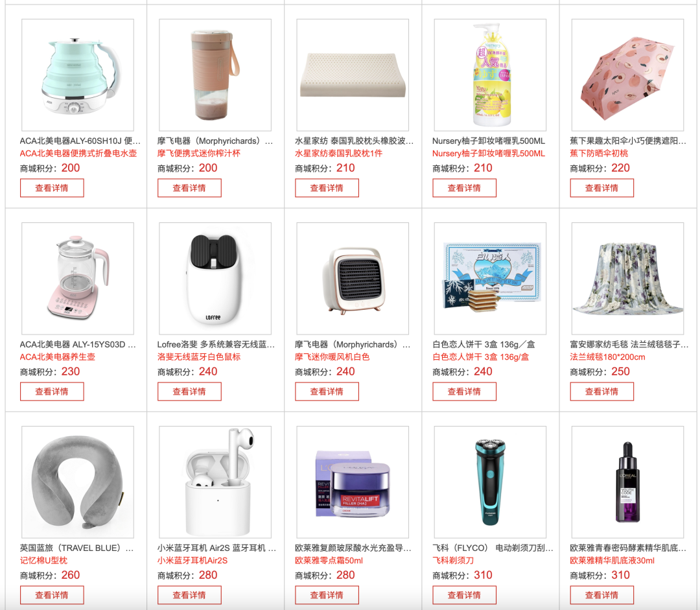This screenshot has height=610, width=700.
Task: View details for the ACA folding kettle
Action: coord(52,188)
